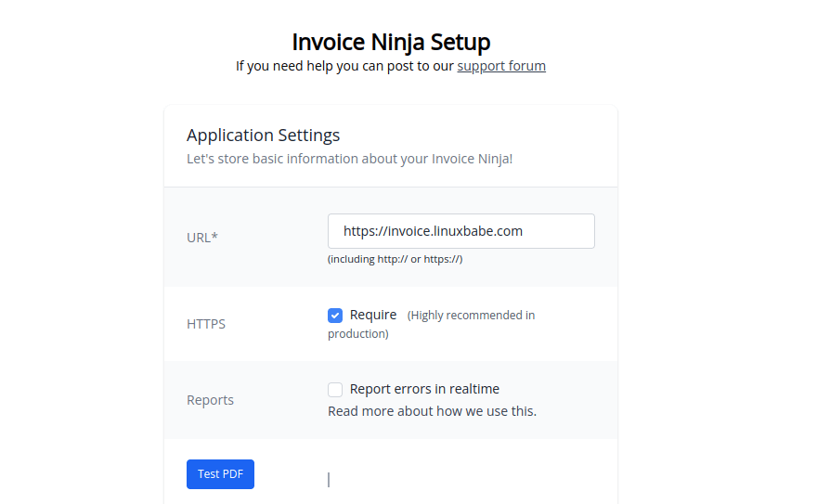
Task: Click the '(including http:// or https://)' hint
Action: point(395,260)
